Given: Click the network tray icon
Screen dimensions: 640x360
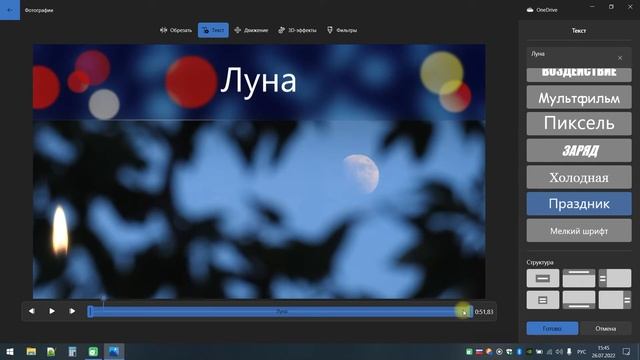Looking at the screenshot, I should (549, 351).
